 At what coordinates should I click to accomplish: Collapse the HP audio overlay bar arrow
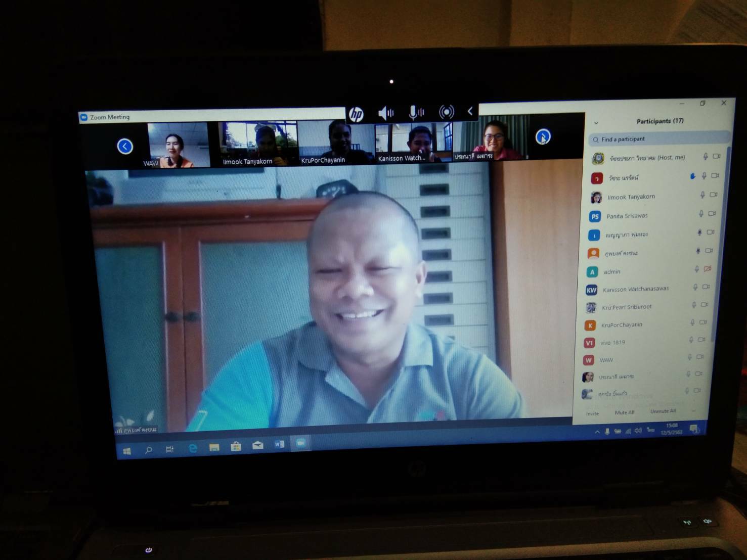(470, 111)
